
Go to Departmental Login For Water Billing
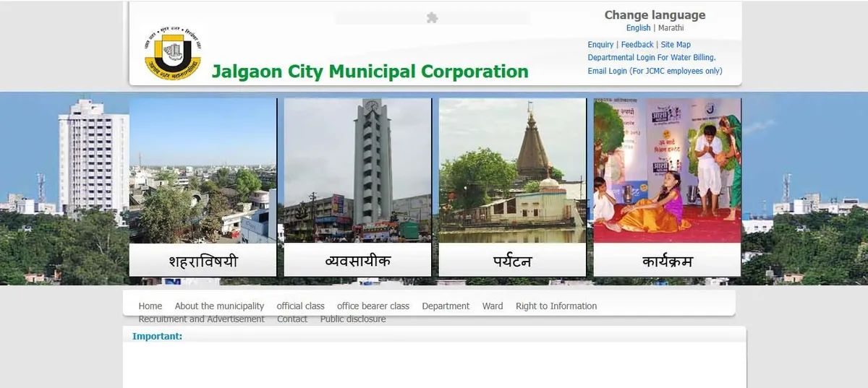pyautogui.click(x=651, y=58)
